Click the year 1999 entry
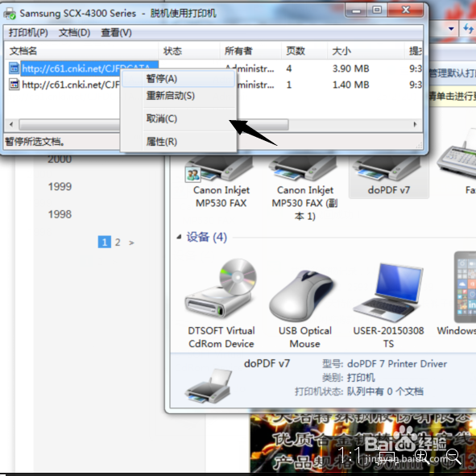Image resolution: width=476 pixels, height=476 pixels. coord(60,186)
